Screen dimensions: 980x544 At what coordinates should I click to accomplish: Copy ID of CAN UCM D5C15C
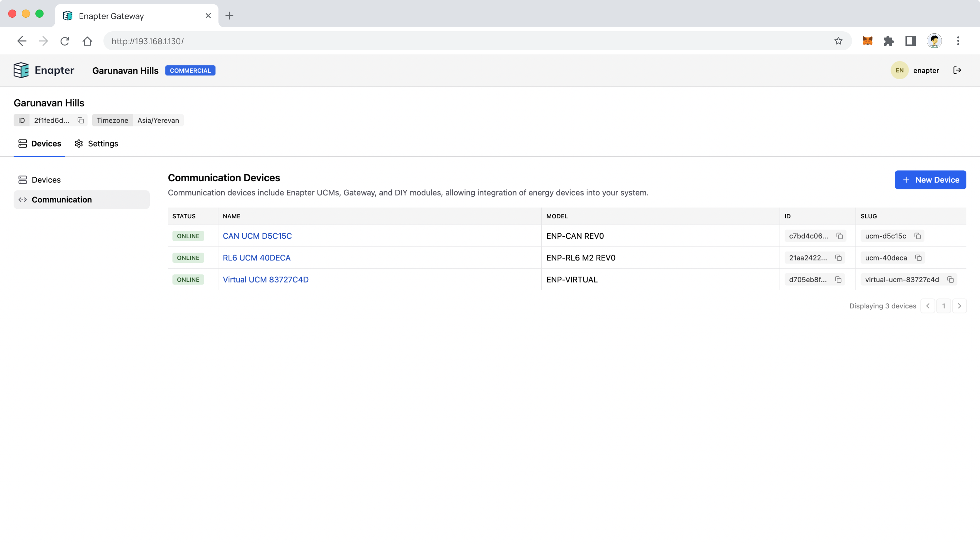coord(839,236)
